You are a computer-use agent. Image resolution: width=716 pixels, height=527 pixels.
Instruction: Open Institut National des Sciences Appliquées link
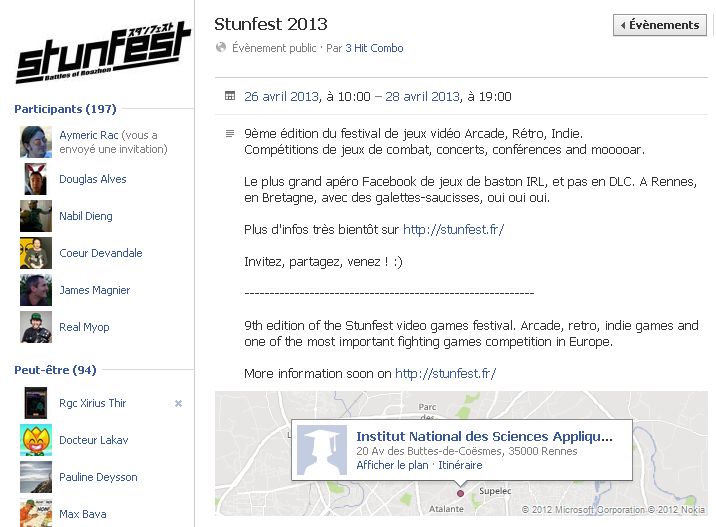[484, 436]
